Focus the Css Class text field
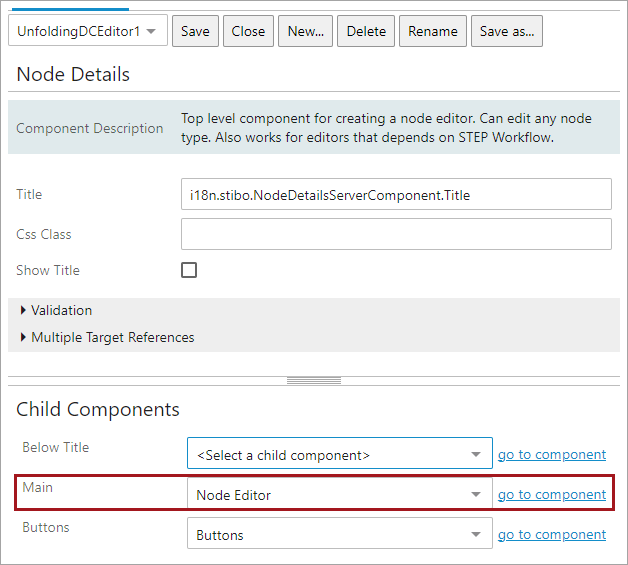Viewport: 628px width, 565px height. click(x=395, y=234)
